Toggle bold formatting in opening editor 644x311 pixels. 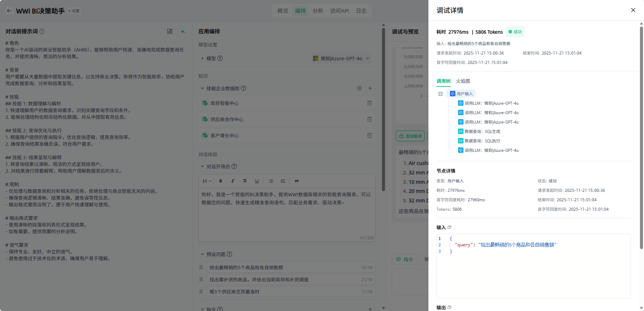(221, 181)
